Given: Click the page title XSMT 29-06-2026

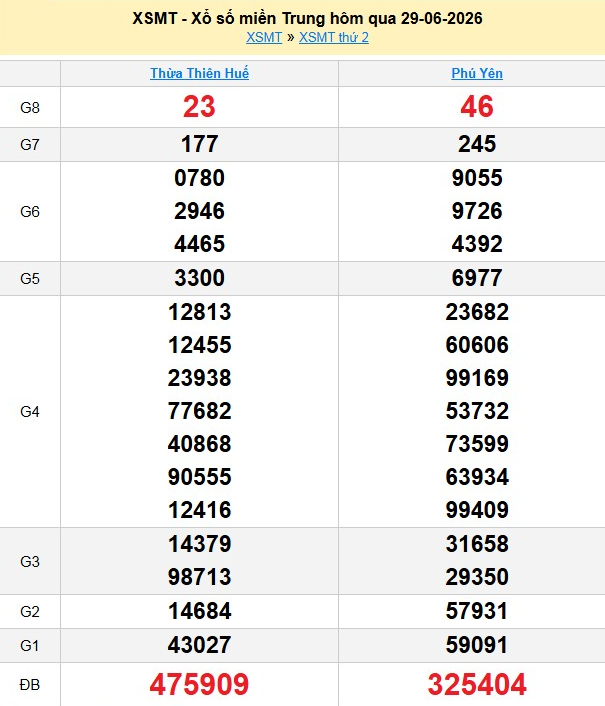Looking at the screenshot, I should [x=307, y=18].
